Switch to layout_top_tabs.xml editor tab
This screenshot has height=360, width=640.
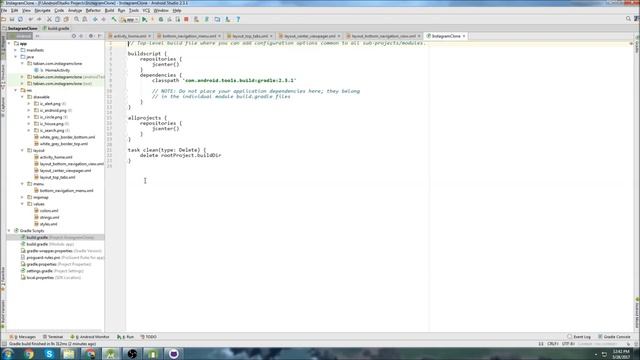pos(250,36)
